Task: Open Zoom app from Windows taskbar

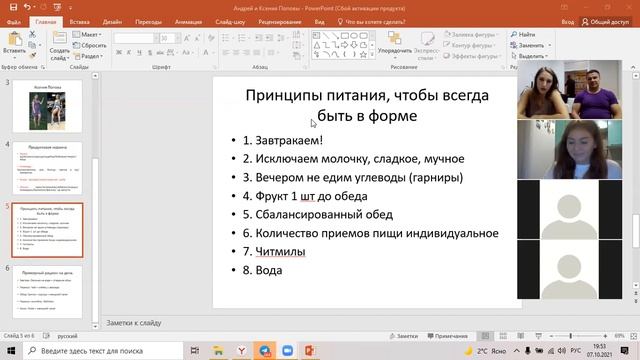Action: [x=287, y=351]
